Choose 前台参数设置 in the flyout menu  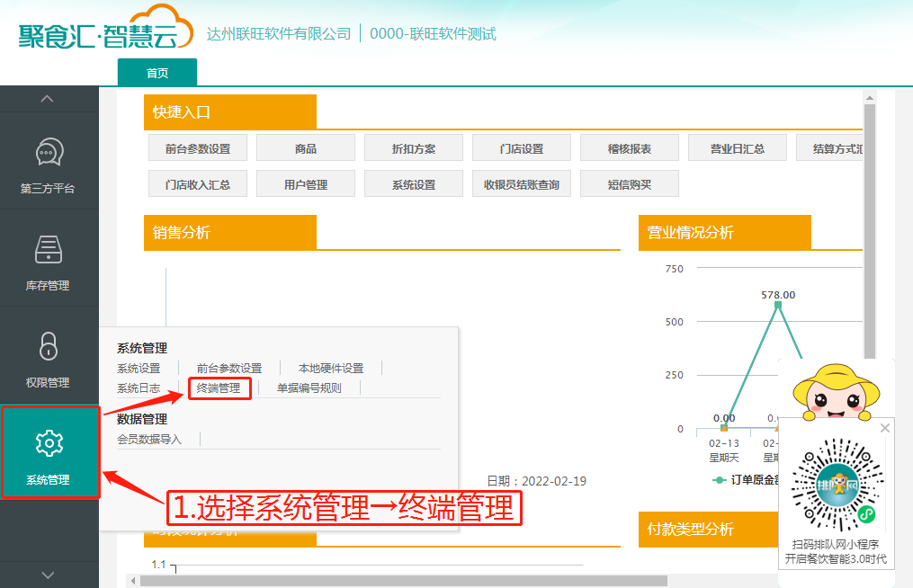(x=229, y=369)
